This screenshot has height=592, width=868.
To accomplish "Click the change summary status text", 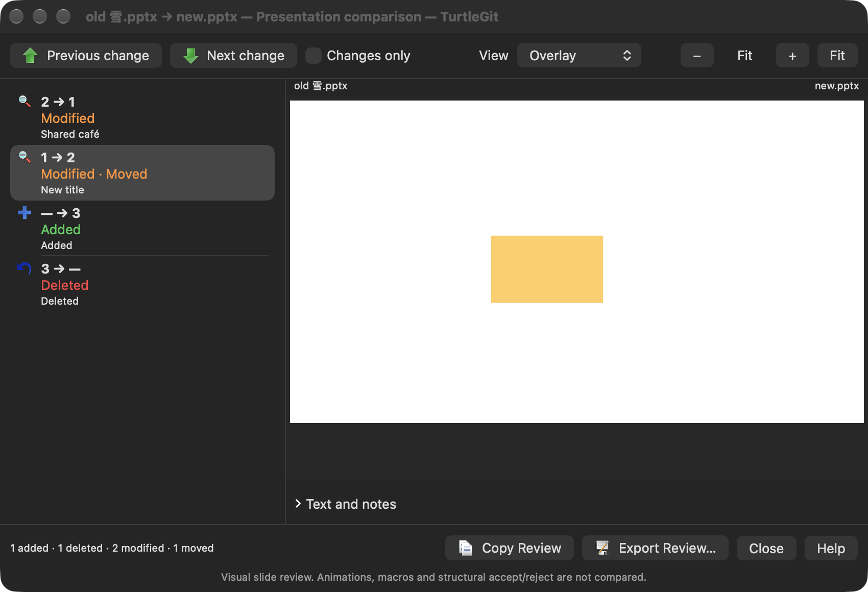I will pos(112,548).
